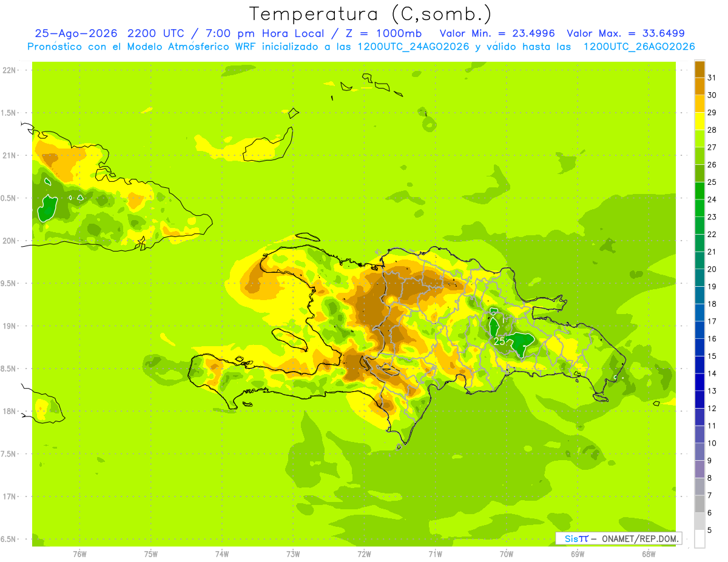
Task: Click the legend value '9' on color bar
Action: click(x=710, y=461)
